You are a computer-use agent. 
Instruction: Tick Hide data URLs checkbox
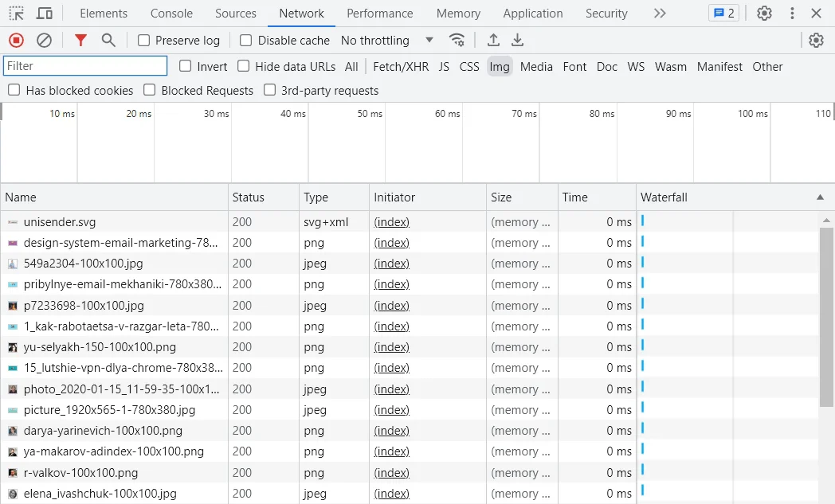point(244,66)
